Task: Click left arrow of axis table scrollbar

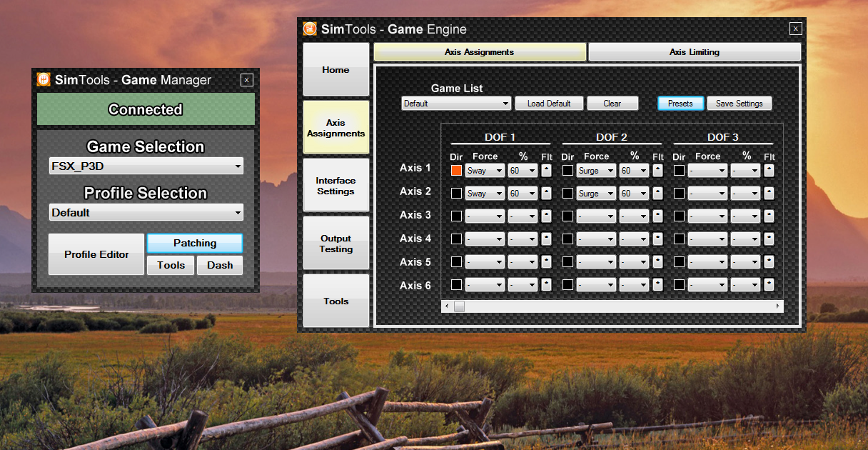Action: pos(447,306)
